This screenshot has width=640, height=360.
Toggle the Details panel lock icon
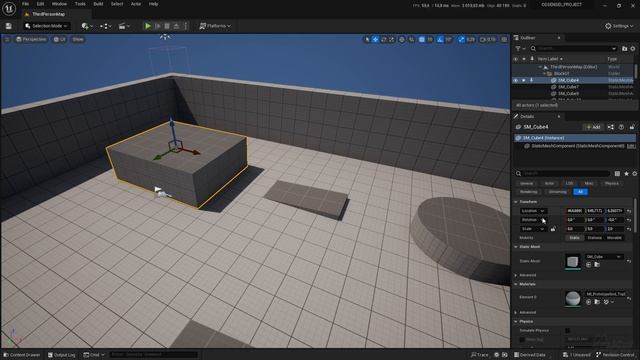632,127
